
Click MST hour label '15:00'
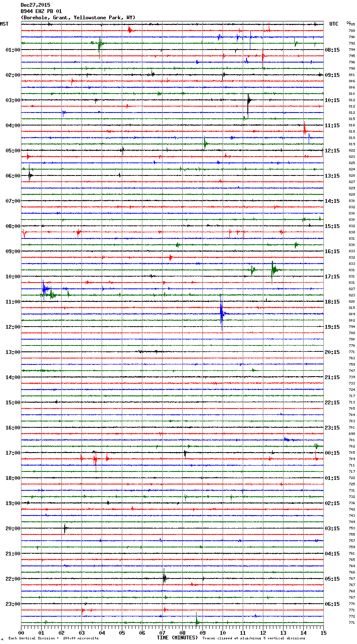[x=13, y=403]
